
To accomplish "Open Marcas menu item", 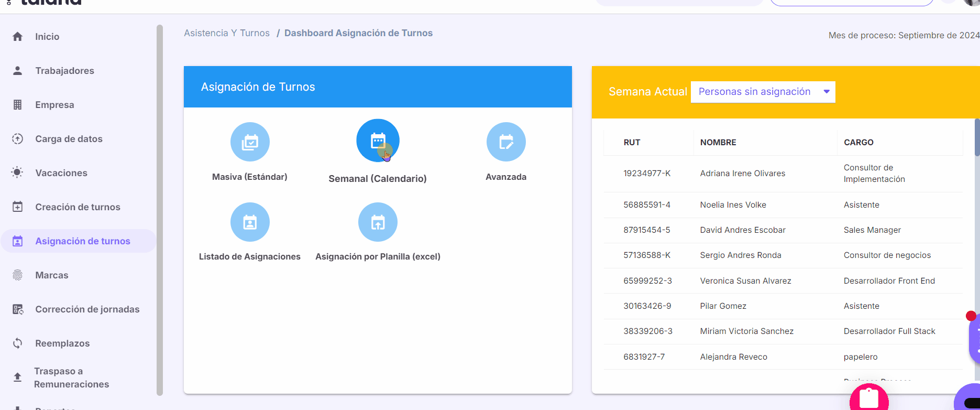I will coord(52,275).
